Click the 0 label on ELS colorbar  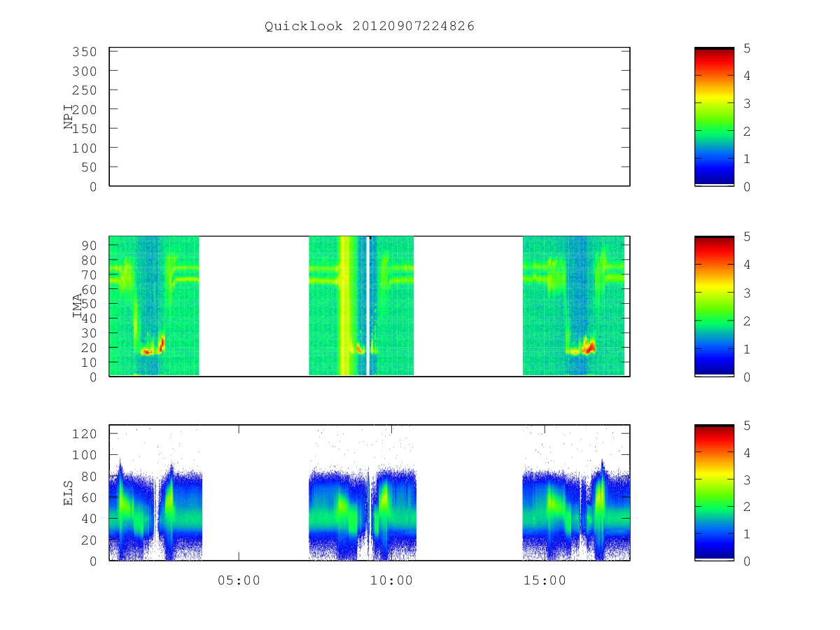[747, 561]
